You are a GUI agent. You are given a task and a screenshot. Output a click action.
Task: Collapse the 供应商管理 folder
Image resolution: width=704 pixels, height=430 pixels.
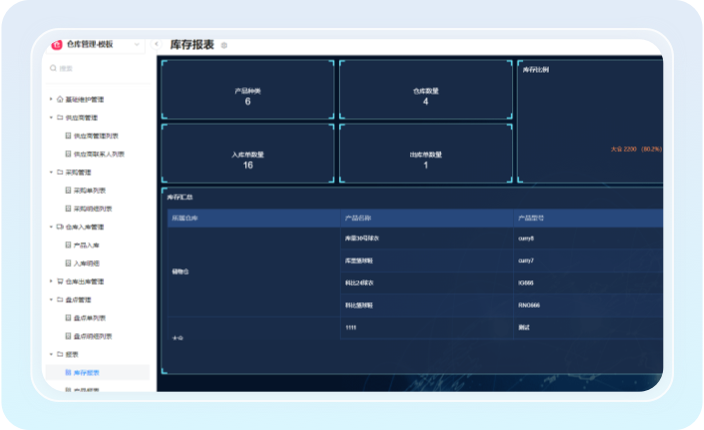[50, 117]
